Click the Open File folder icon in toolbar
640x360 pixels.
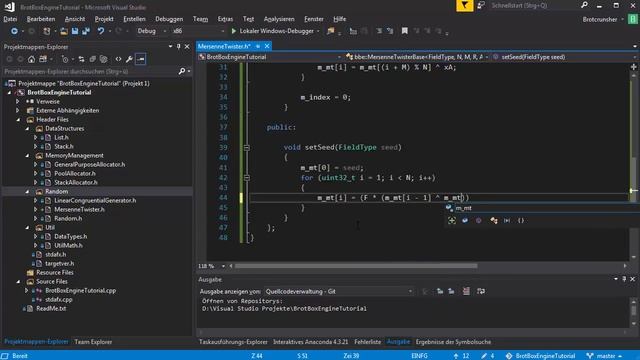[64, 31]
